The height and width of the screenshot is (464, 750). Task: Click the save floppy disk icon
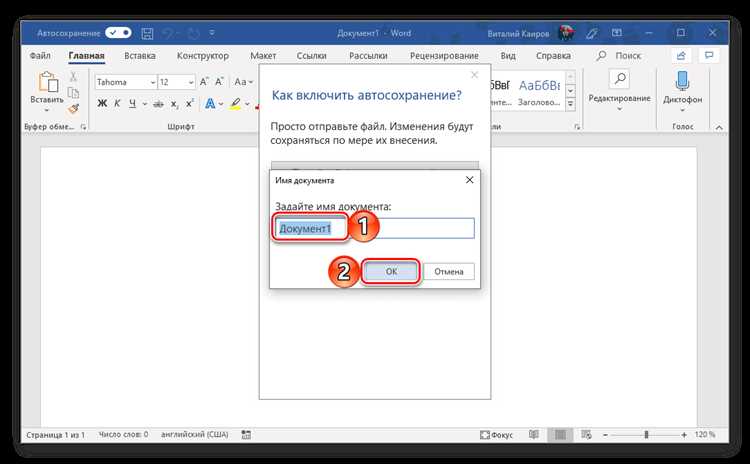click(x=147, y=33)
